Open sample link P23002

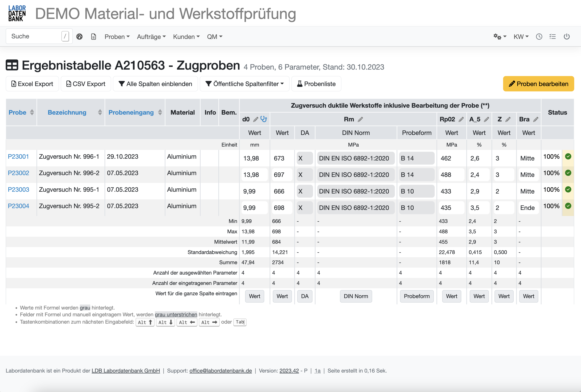19,173
